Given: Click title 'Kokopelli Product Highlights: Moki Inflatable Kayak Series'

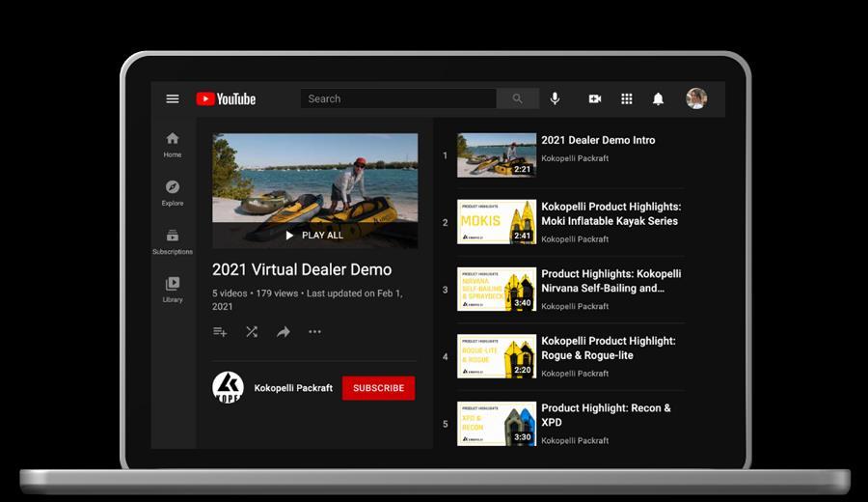Looking at the screenshot, I should [611, 214].
